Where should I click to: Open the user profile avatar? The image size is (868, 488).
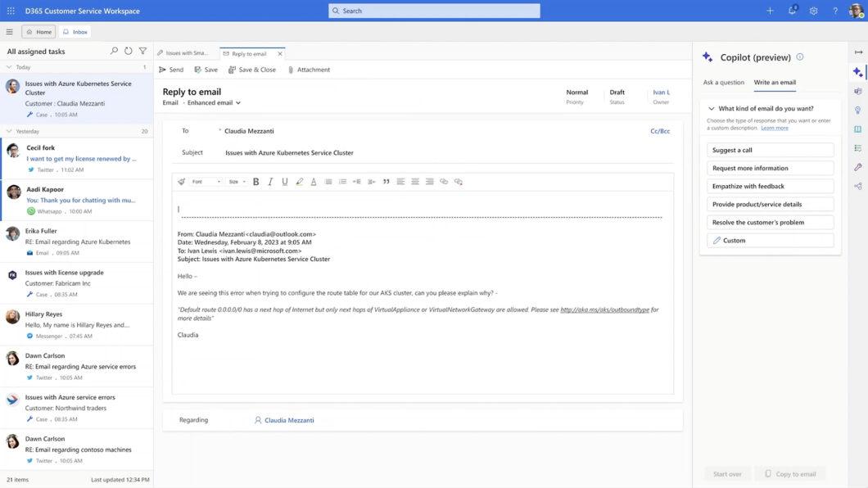[856, 11]
